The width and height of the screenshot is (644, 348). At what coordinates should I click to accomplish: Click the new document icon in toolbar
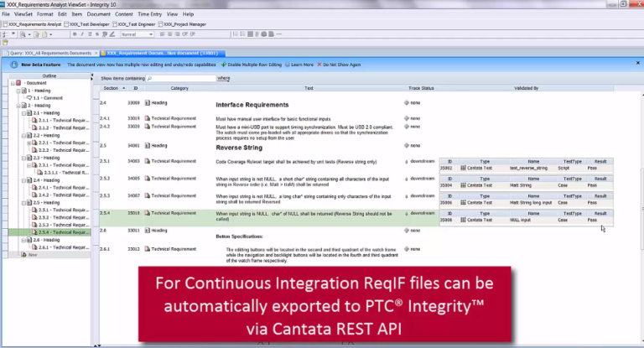pyautogui.click(x=44, y=34)
